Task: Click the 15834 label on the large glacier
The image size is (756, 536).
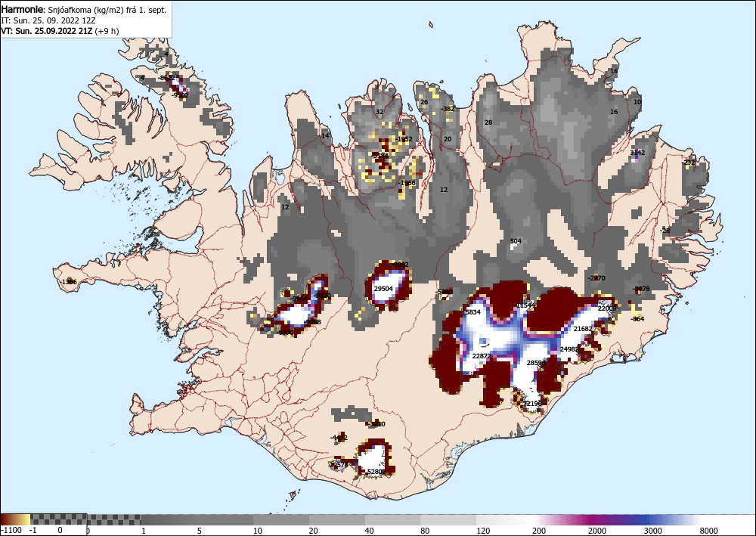Action: 471,312
